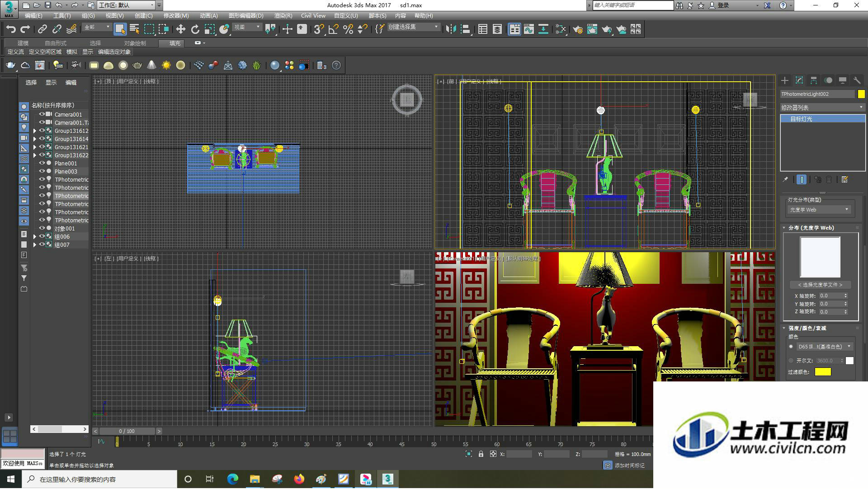Choose Rectangular Selection Region tool
The height and width of the screenshot is (489, 868).
149,29
